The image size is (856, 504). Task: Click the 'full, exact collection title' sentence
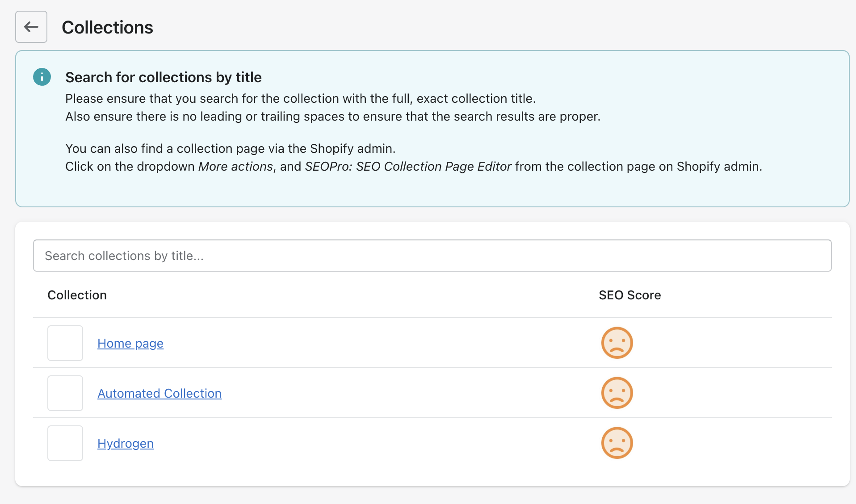[x=300, y=98]
